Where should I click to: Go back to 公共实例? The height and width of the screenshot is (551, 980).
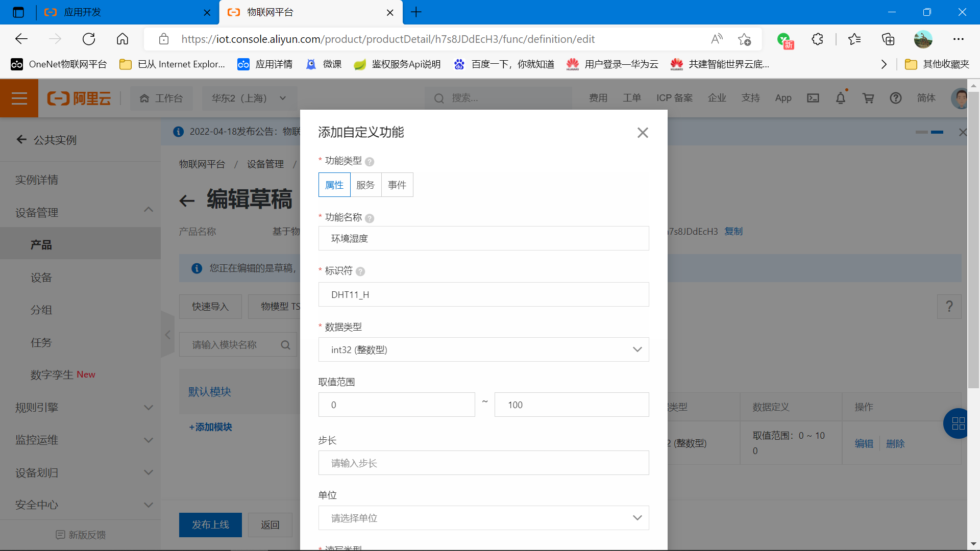click(x=47, y=140)
